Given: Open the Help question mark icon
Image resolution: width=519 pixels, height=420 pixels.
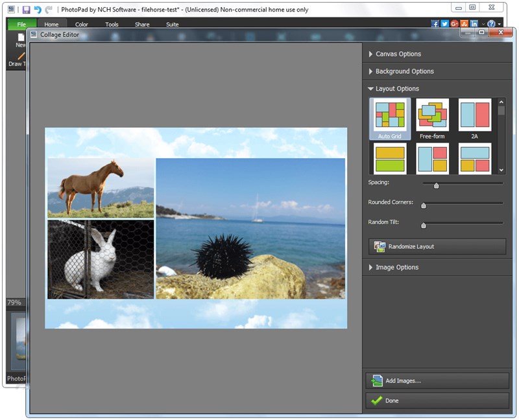Looking at the screenshot, I should (x=491, y=24).
